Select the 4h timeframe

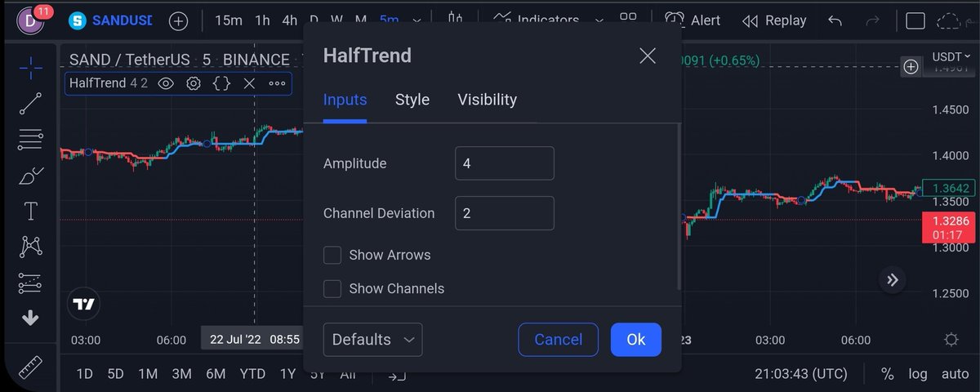pos(289,20)
